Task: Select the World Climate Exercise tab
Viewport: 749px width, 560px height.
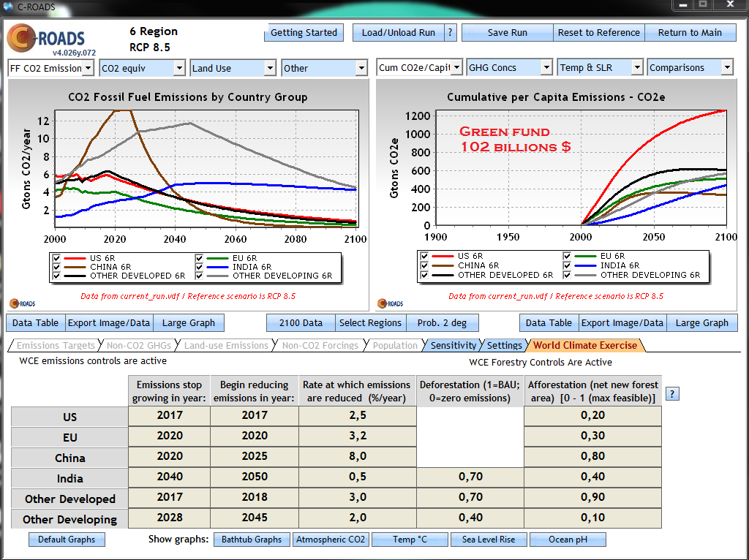Action: pyautogui.click(x=585, y=345)
